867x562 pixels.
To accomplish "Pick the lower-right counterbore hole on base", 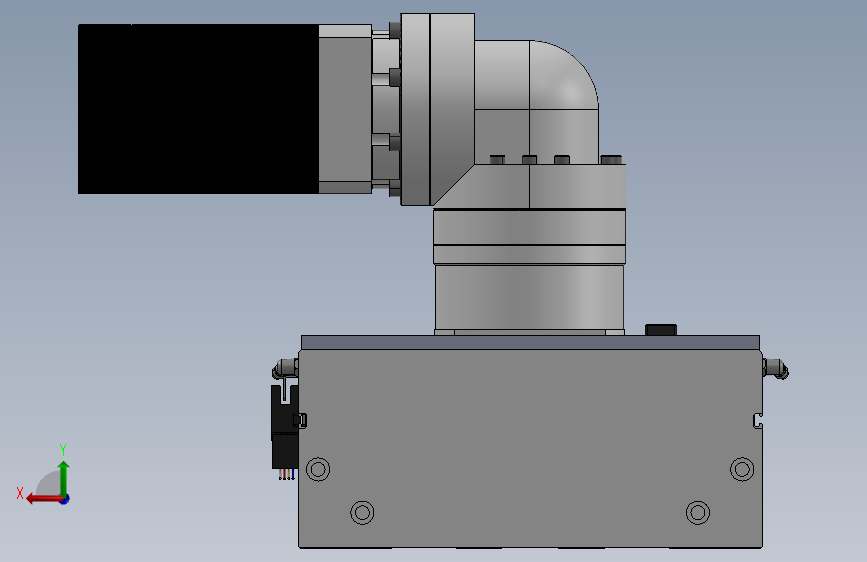I will 698,513.
